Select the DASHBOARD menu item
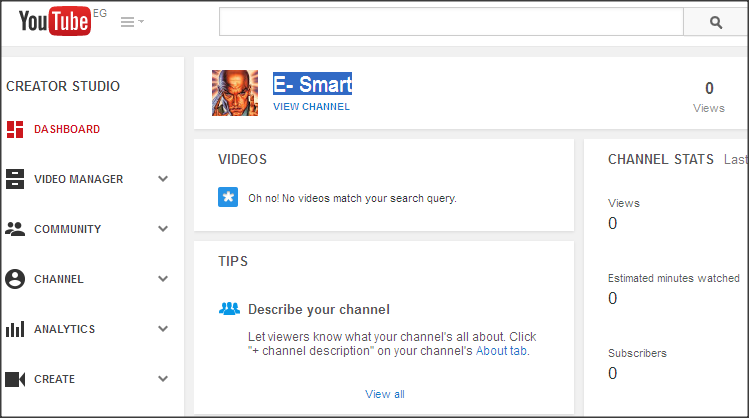This screenshot has width=749, height=418. pyautogui.click(x=67, y=129)
